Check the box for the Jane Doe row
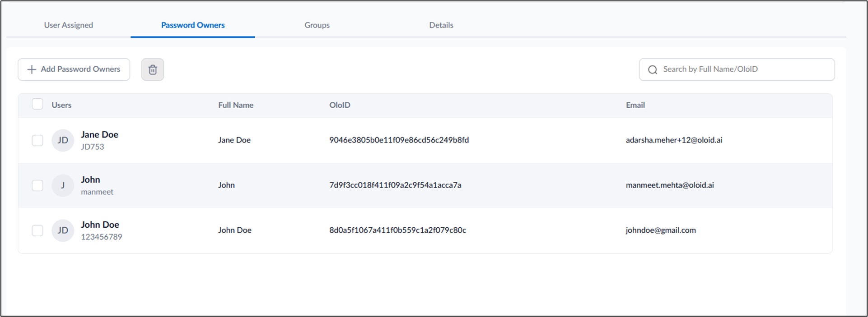Viewport: 868px width, 317px height. (37, 140)
